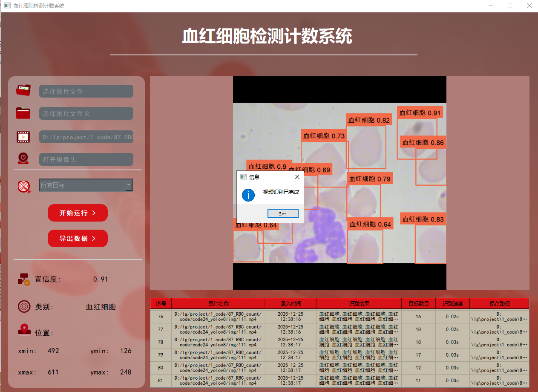Click the 打开摄像头 input field
This screenshot has height=392, width=538.
86,159
